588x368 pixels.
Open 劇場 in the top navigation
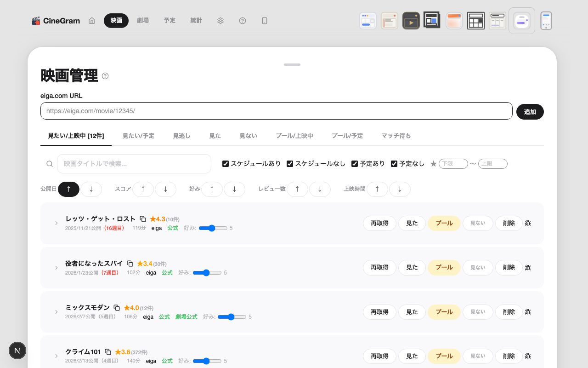pos(143,21)
